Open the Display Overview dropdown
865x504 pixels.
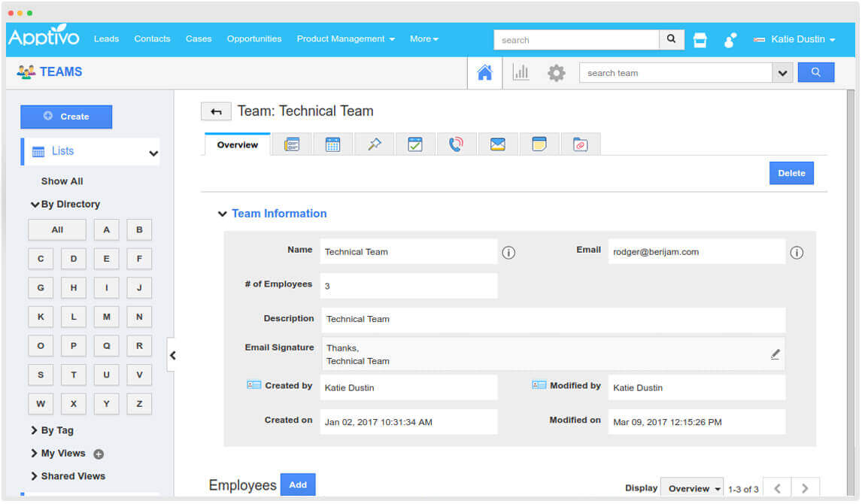tap(690, 487)
